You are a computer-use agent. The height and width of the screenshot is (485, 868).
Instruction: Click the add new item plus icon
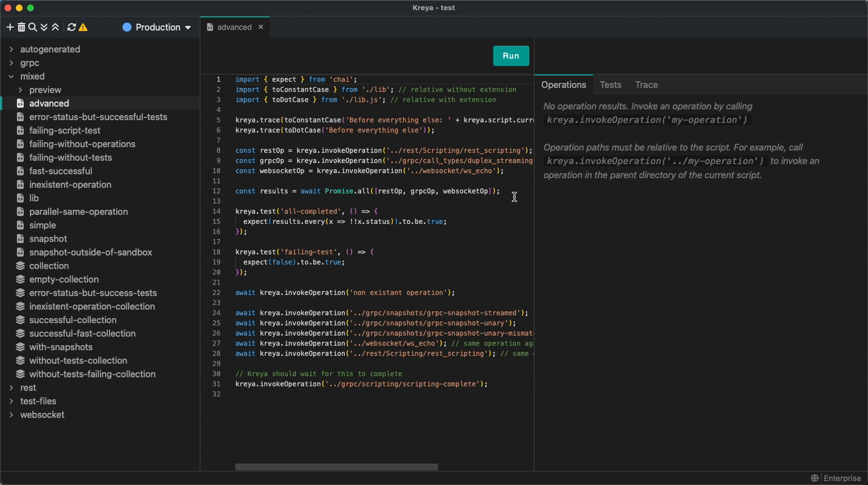[x=10, y=27]
